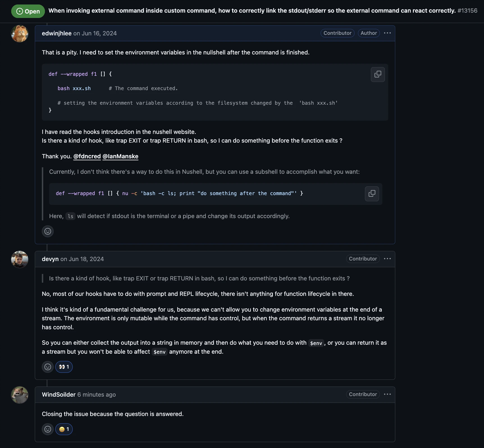484x448 pixels.
Task: Open the edwinjhlee username link
Action: pyautogui.click(x=56, y=33)
